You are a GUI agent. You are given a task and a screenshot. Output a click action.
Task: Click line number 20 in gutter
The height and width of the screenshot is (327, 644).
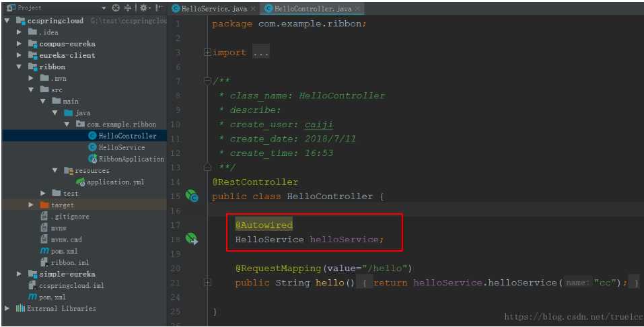click(176, 268)
